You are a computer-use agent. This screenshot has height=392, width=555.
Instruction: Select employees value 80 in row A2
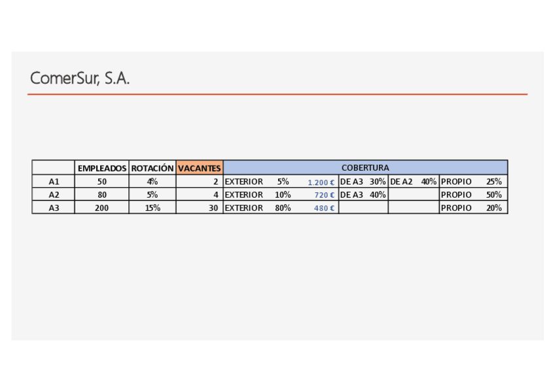(x=102, y=194)
